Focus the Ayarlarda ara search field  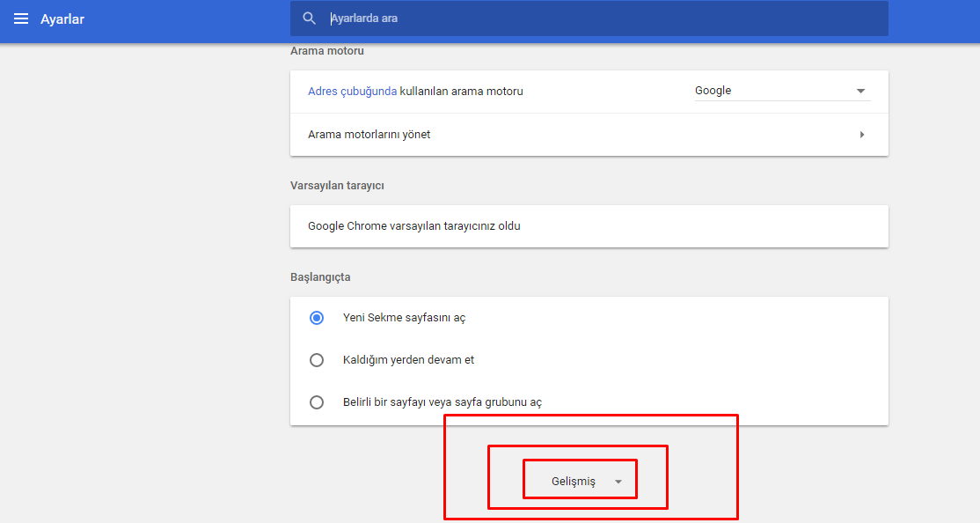pos(598,18)
